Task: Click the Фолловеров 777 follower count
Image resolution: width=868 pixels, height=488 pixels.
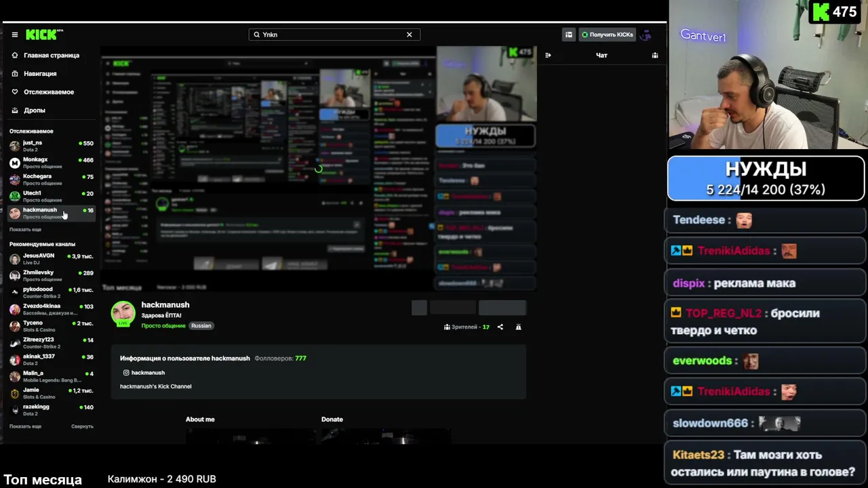Action: 281,359
